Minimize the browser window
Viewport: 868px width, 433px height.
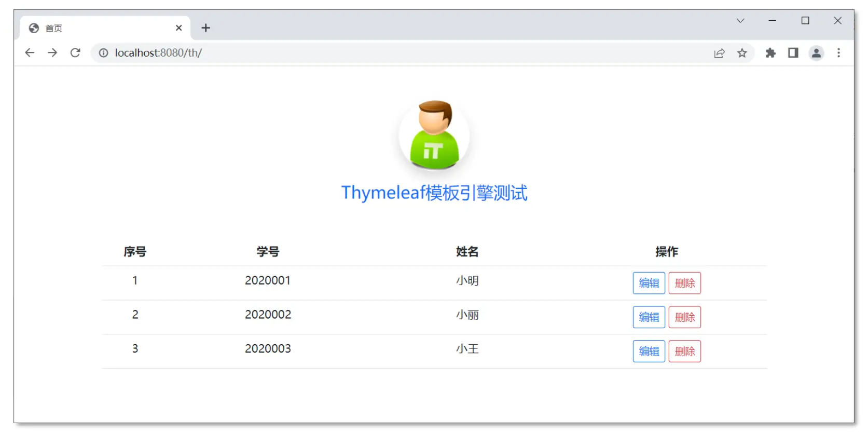click(773, 21)
